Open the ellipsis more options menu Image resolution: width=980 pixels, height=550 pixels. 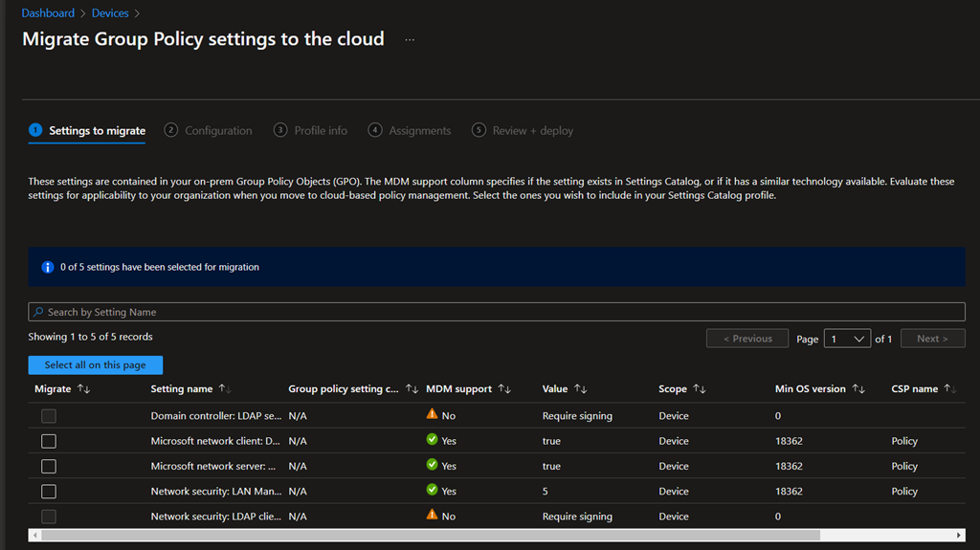pyautogui.click(x=410, y=40)
